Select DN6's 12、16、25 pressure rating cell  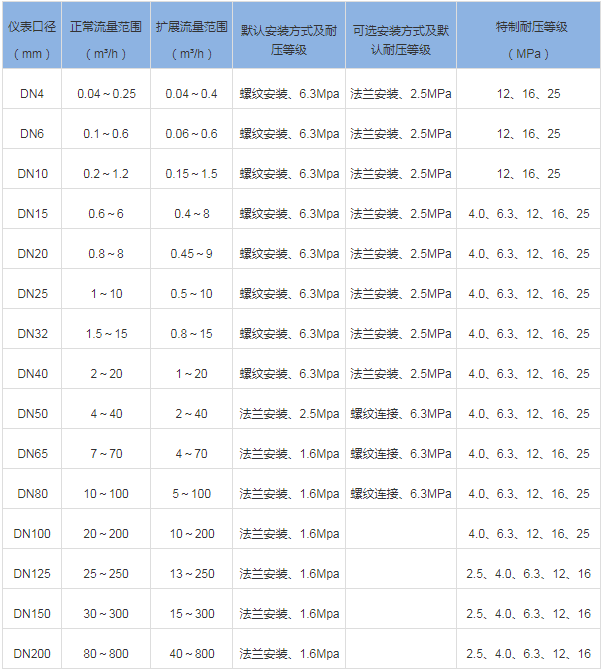(x=528, y=134)
